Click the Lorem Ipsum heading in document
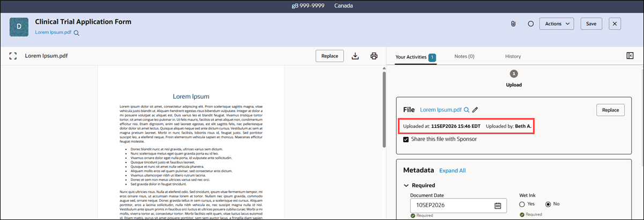 coord(190,97)
